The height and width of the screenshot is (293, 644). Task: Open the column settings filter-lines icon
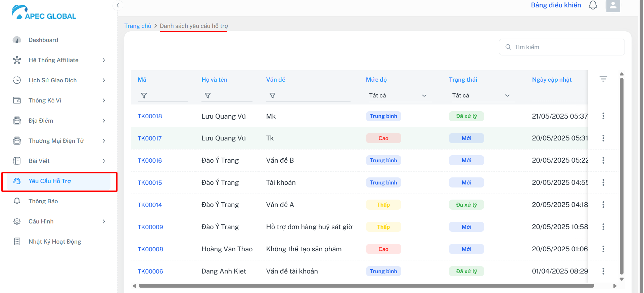click(603, 79)
